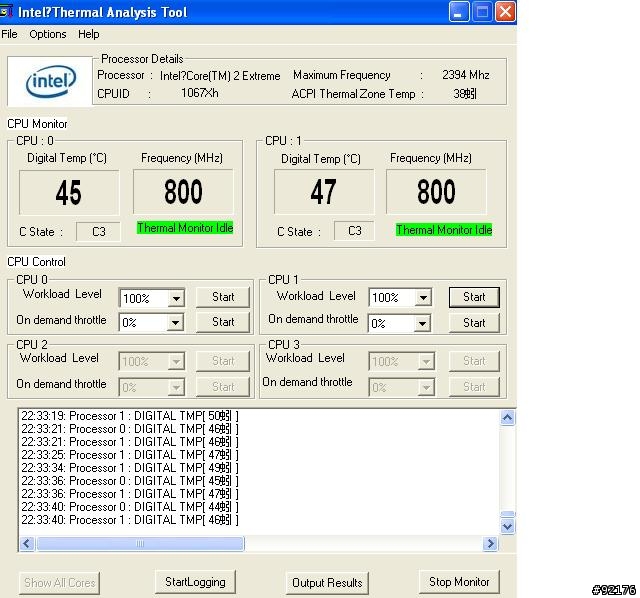640x598 pixels.
Task: Select the 22:33:40 Processor 0 log entry
Action: (130, 507)
